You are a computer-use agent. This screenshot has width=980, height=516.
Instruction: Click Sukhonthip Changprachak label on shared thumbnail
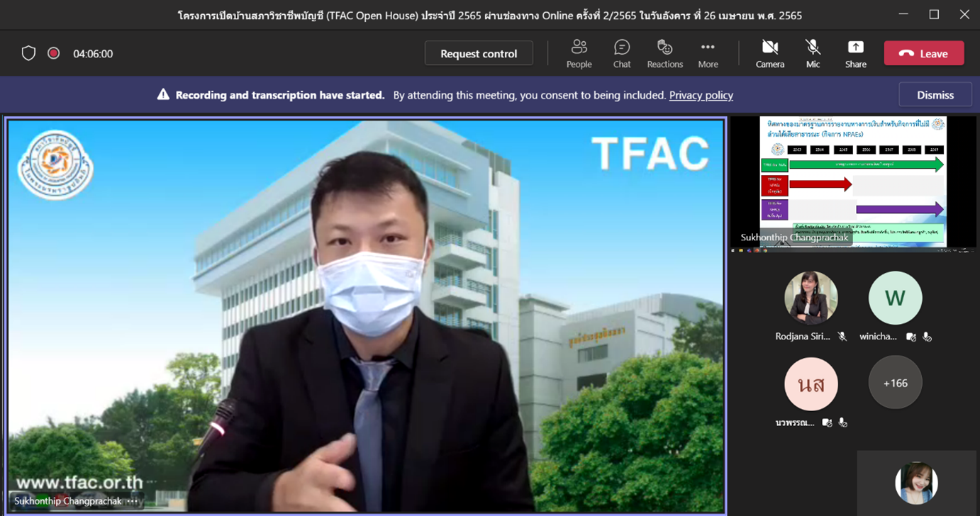794,237
